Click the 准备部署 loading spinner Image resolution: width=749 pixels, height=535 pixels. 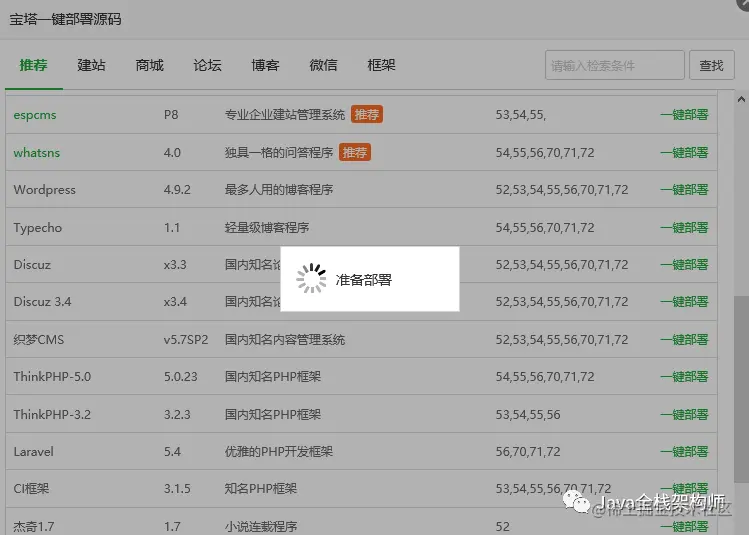point(311,278)
